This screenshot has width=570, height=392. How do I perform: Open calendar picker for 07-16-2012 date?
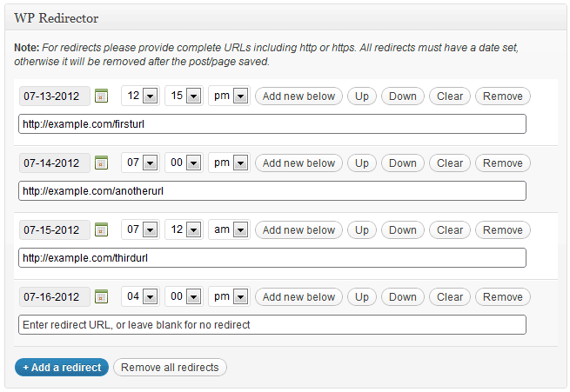pos(102,296)
